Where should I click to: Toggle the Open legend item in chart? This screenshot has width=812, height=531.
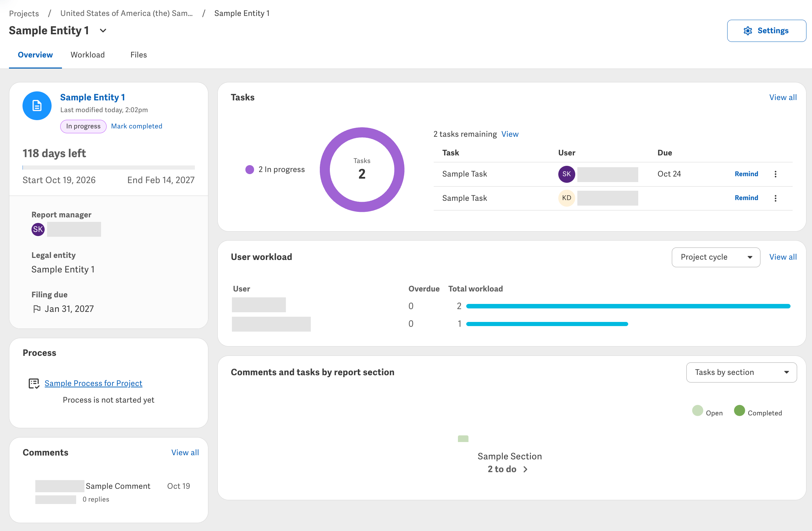pos(707,411)
